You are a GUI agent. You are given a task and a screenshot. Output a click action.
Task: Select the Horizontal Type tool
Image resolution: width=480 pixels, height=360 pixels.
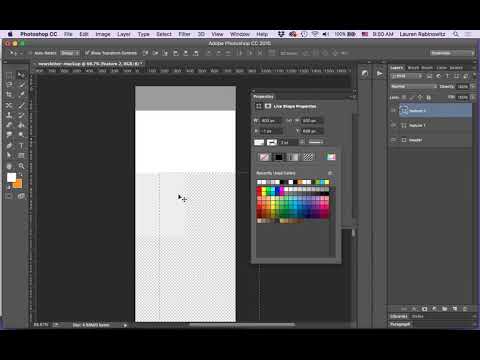click(x=21, y=145)
